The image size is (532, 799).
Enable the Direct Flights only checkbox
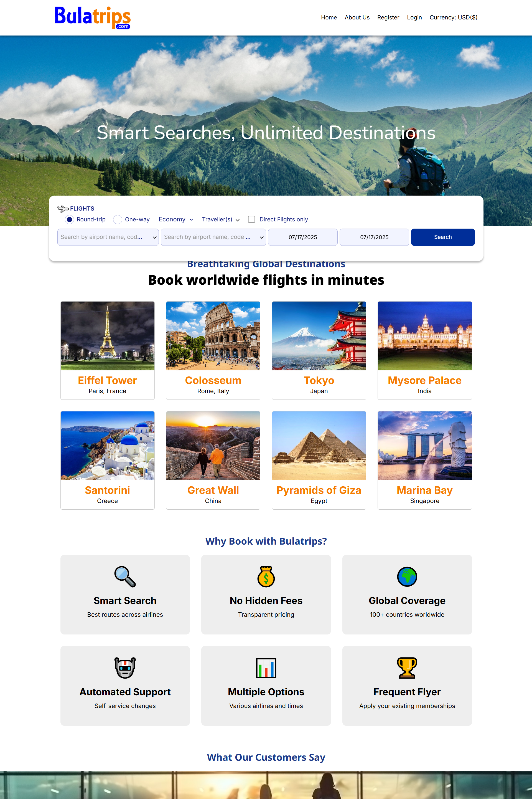pyautogui.click(x=251, y=219)
